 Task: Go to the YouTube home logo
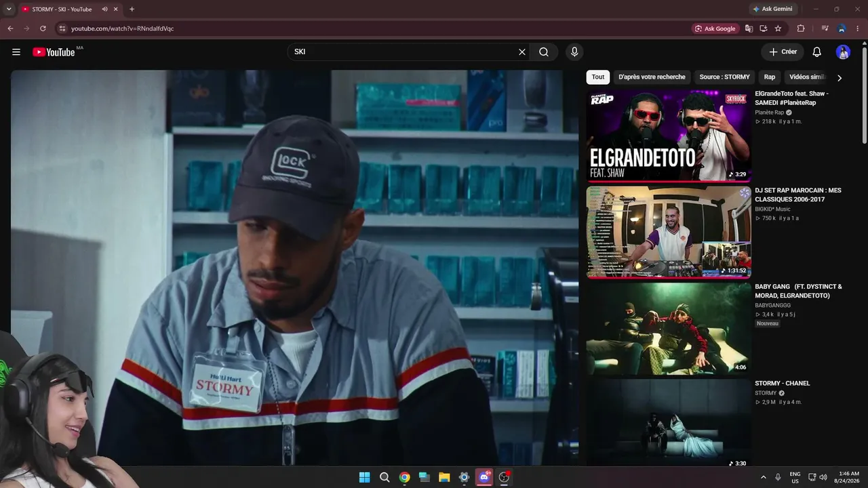54,52
